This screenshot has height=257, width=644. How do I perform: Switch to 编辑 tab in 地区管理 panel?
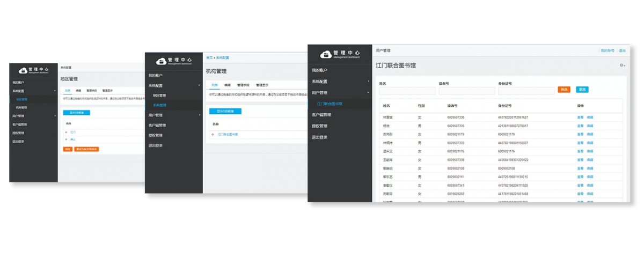pyautogui.click(x=78, y=90)
